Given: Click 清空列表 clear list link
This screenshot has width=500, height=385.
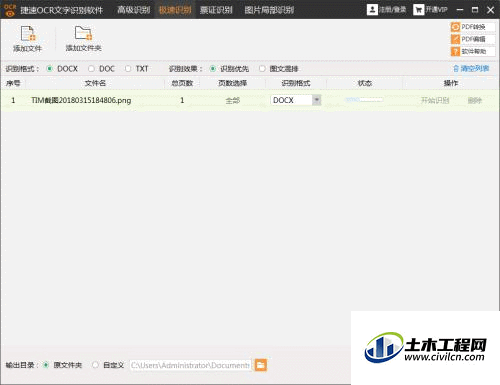Looking at the screenshot, I should pyautogui.click(x=471, y=69).
